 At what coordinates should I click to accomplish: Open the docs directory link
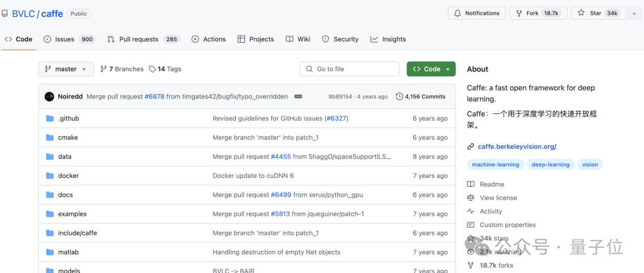click(66, 194)
